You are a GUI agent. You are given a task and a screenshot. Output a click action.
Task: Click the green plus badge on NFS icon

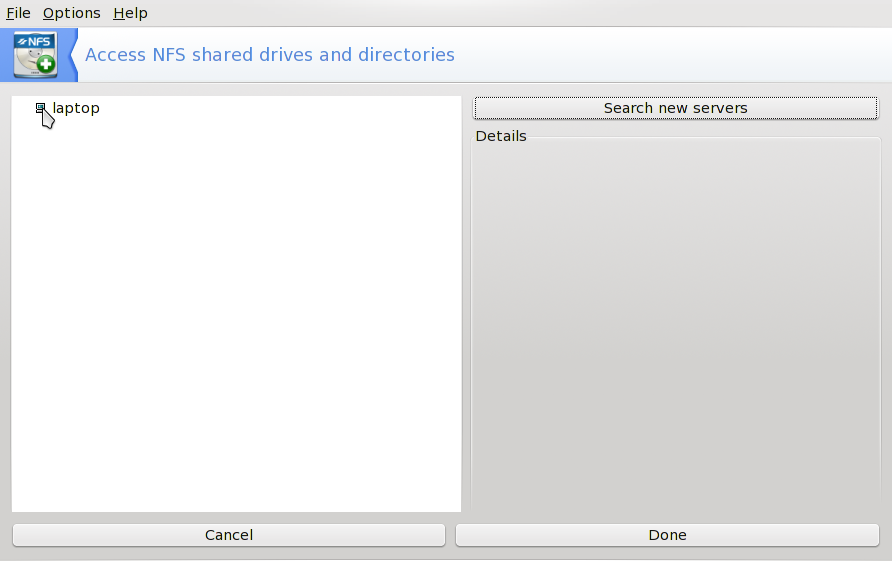coord(46,66)
